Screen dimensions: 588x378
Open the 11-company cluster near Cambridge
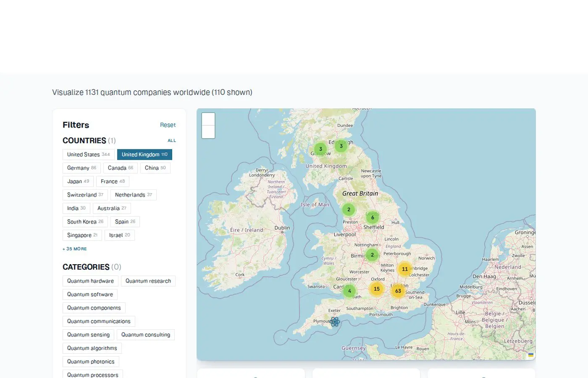[x=404, y=269]
